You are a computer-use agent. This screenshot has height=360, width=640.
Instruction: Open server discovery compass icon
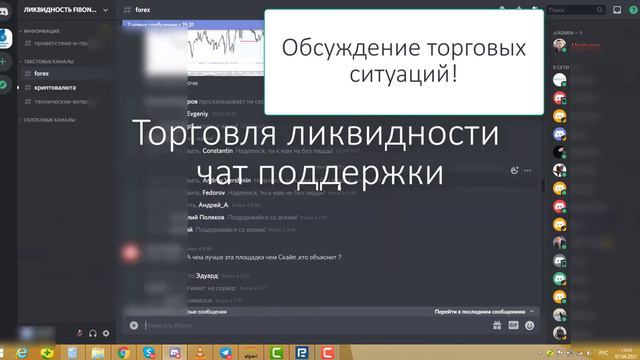pos(3,85)
